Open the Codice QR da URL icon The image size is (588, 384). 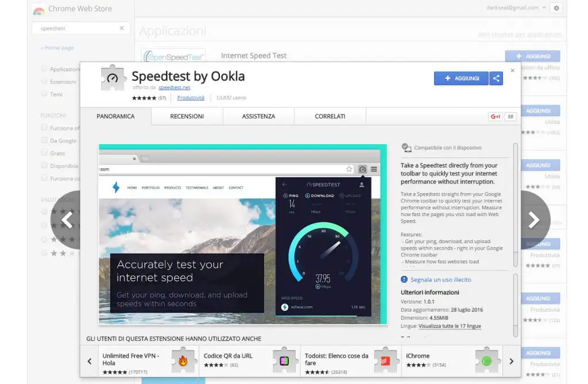coord(284,361)
